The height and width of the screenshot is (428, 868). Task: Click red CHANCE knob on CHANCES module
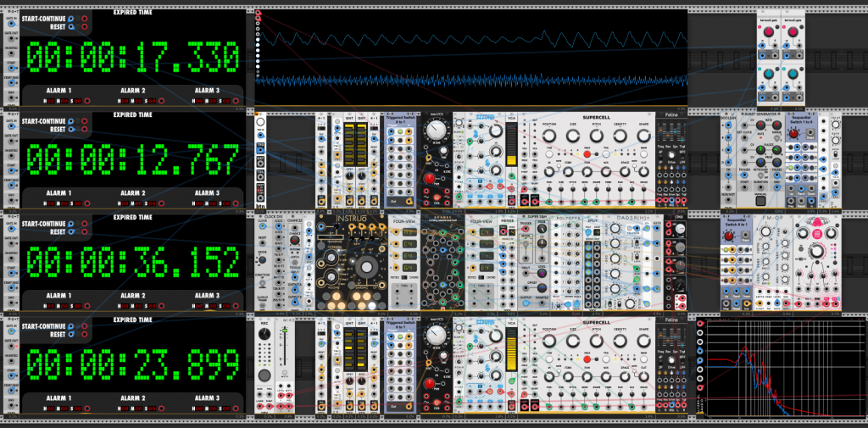point(295,241)
